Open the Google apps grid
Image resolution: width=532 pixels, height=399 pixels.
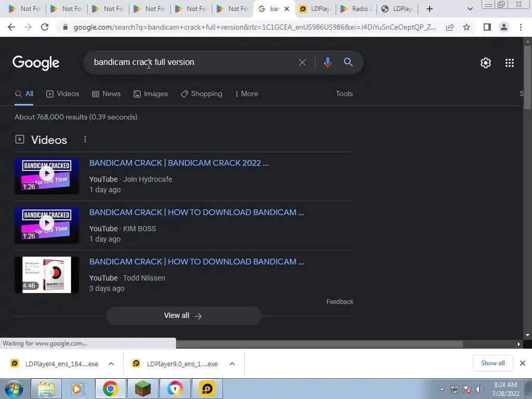[510, 63]
